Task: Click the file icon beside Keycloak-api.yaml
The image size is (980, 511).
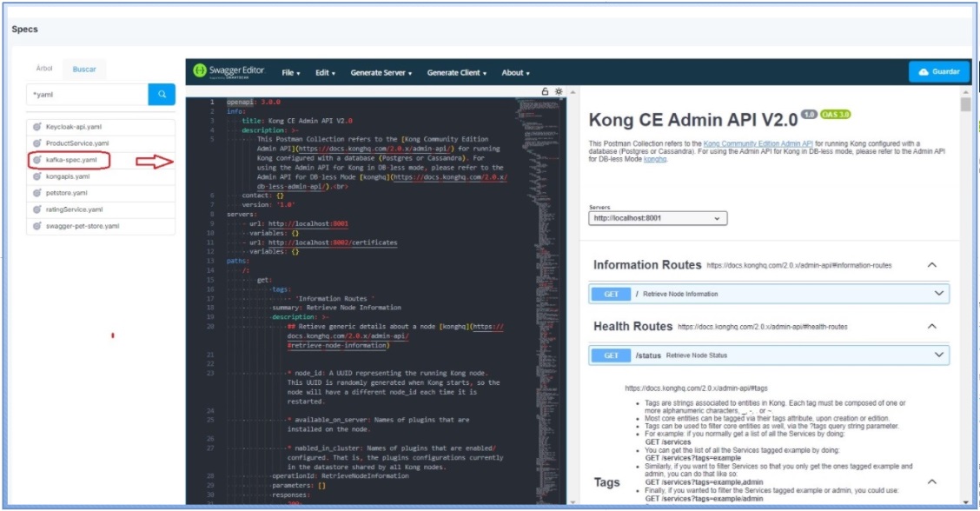Action: point(37,127)
